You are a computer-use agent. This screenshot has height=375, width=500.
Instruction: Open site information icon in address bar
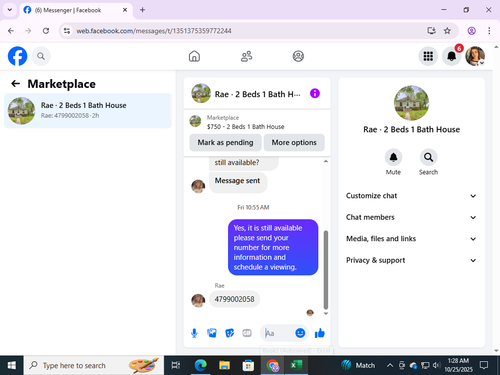click(x=67, y=31)
